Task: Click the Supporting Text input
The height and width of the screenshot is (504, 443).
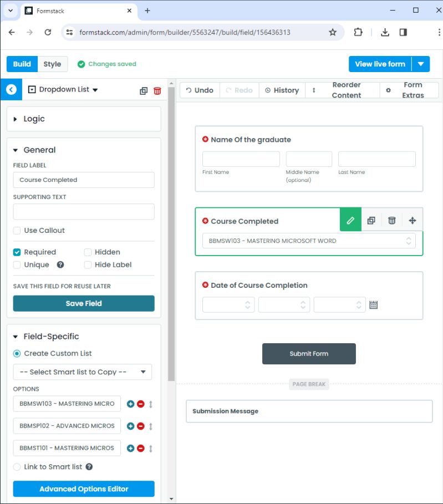Action: click(84, 212)
